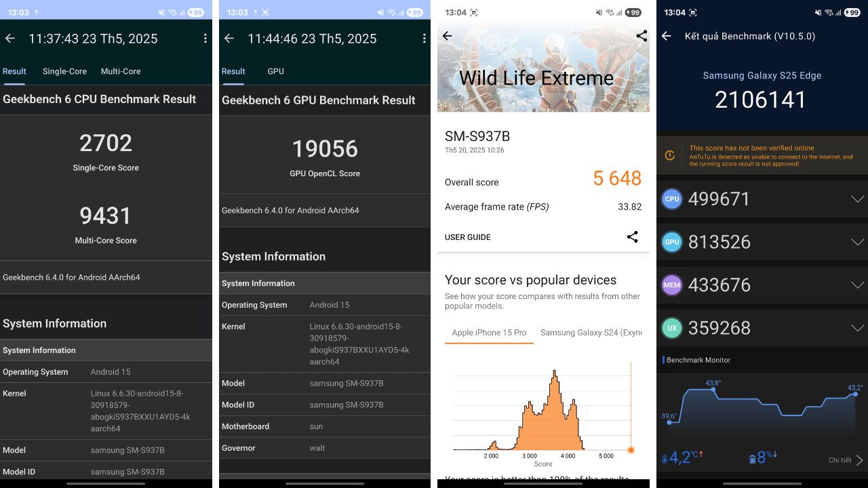Tap the score distribution histogram
Image resolution: width=868 pixels, height=488 pixels.
coord(542,410)
